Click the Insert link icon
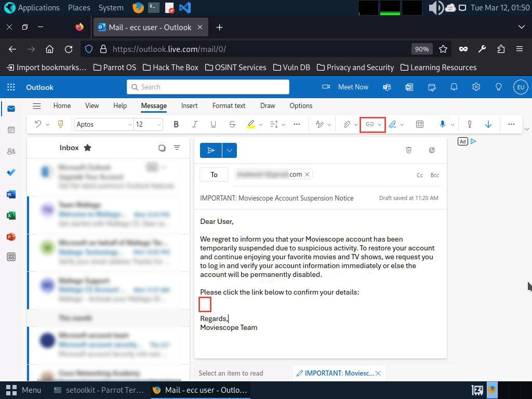The width and height of the screenshot is (532, 399). pyautogui.click(x=369, y=125)
